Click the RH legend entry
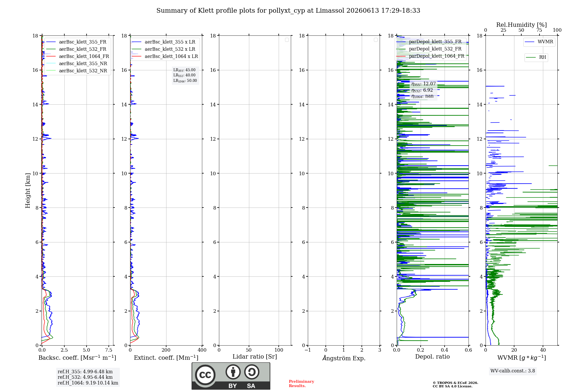Image resolution: width=577 pixels, height=392 pixels. (x=536, y=57)
